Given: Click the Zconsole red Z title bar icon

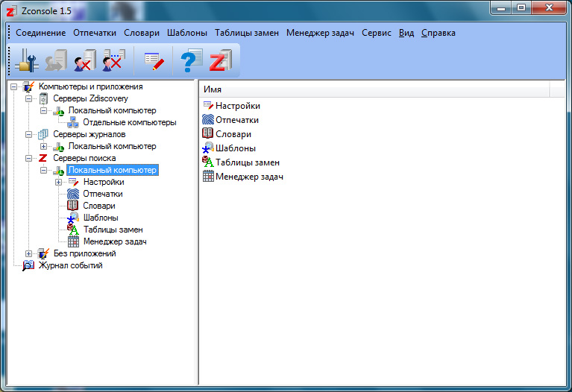Looking at the screenshot, I should pyautogui.click(x=11, y=11).
